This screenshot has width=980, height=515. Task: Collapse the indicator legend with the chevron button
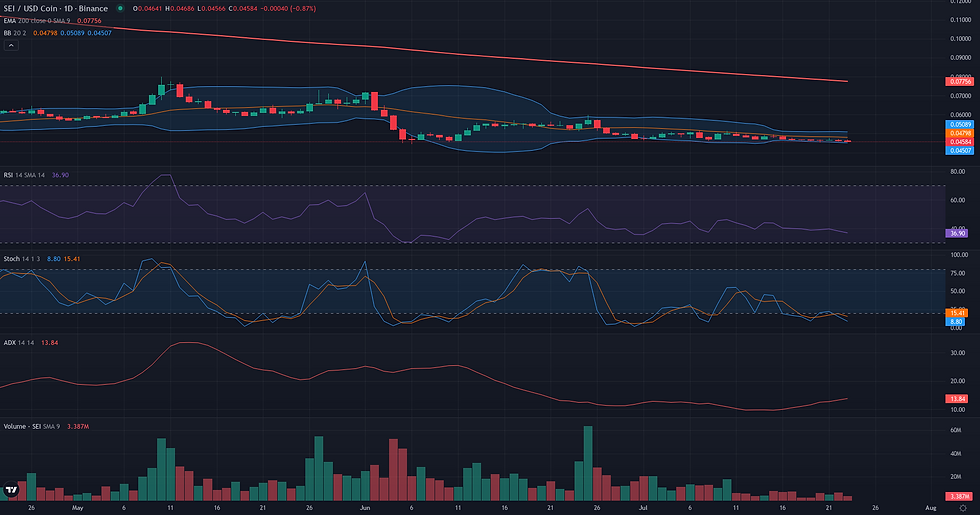click(x=11, y=46)
